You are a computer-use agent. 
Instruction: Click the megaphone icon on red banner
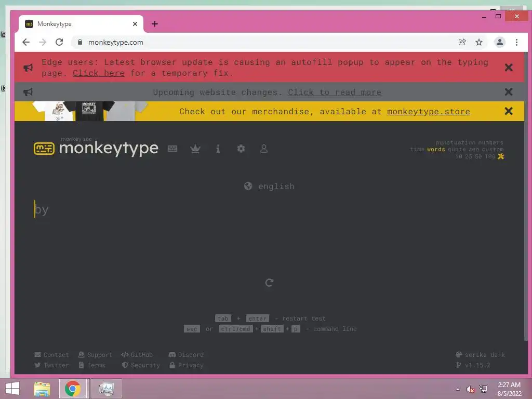28,68
